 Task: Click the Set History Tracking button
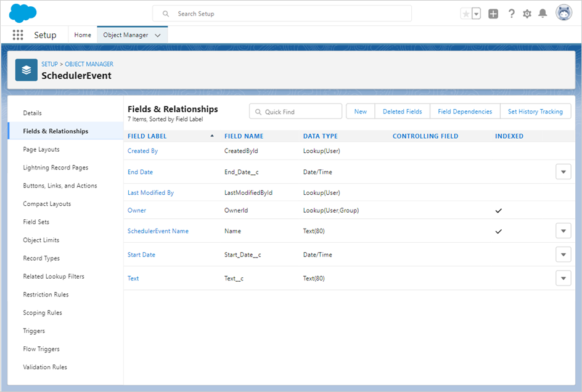pyautogui.click(x=535, y=112)
